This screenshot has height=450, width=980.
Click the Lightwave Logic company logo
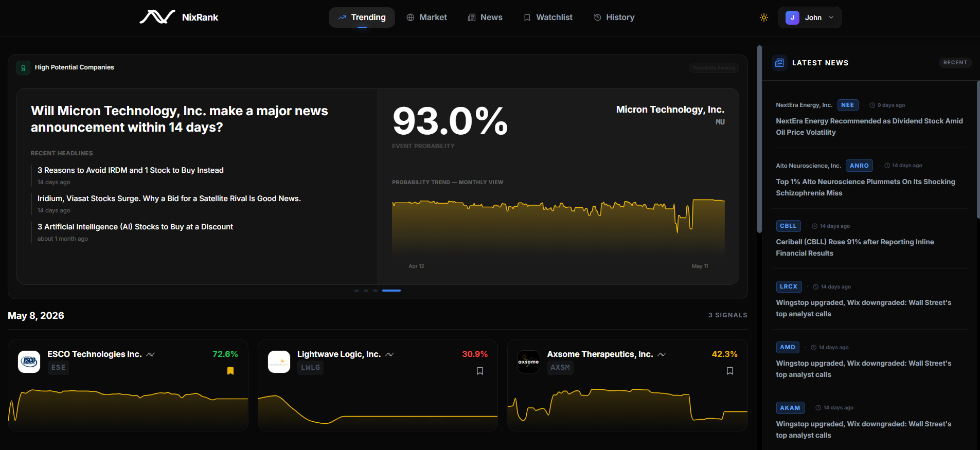pos(279,362)
